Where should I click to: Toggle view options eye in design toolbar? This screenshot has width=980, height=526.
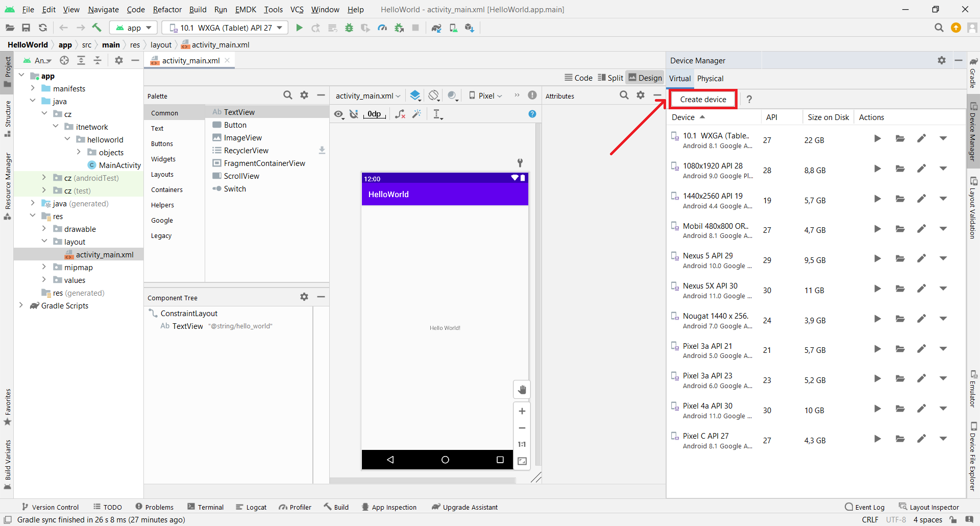click(339, 114)
